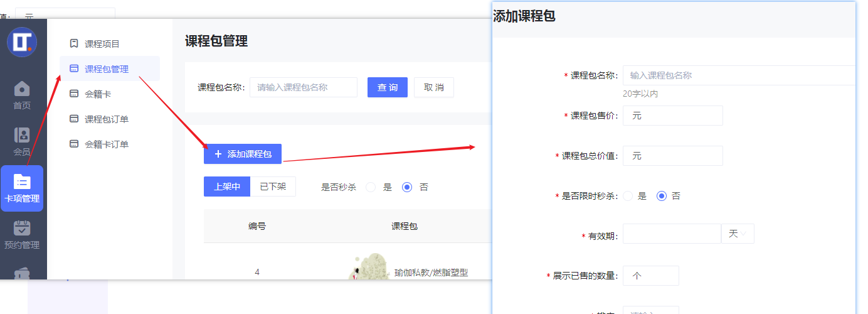This screenshot has width=868, height=314.
Task: Open the 天 unit dropdown for 有效期
Action: click(738, 234)
